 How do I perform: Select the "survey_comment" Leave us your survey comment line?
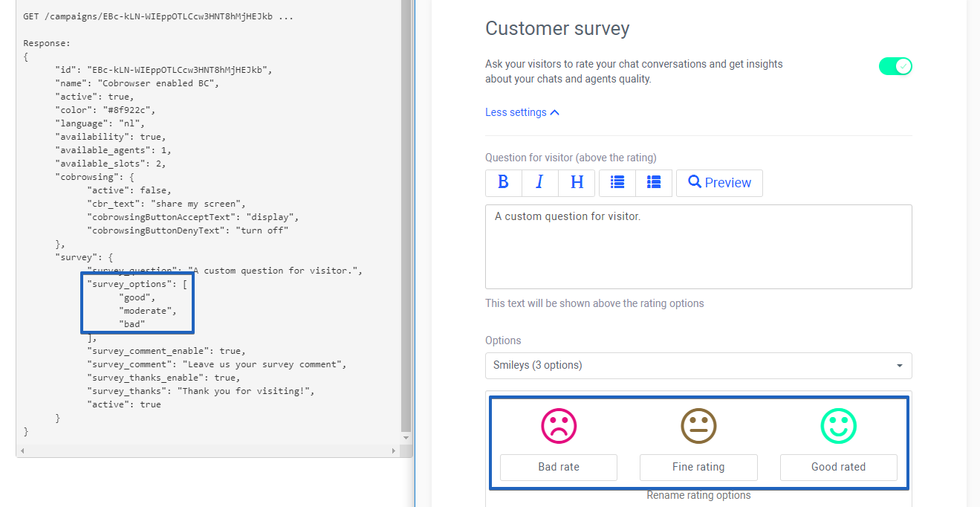216,364
